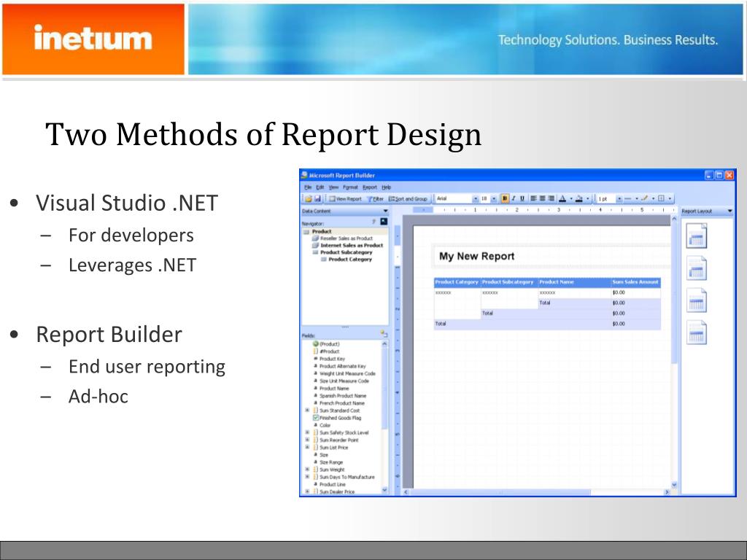The height and width of the screenshot is (560, 747).
Task: Click the Sort and Group button
Action: 408,198
